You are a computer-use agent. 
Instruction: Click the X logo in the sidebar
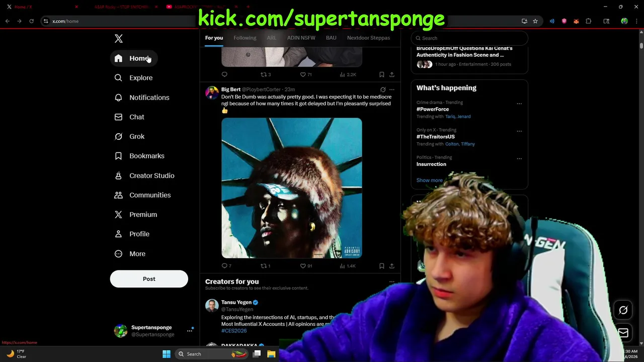(119, 39)
